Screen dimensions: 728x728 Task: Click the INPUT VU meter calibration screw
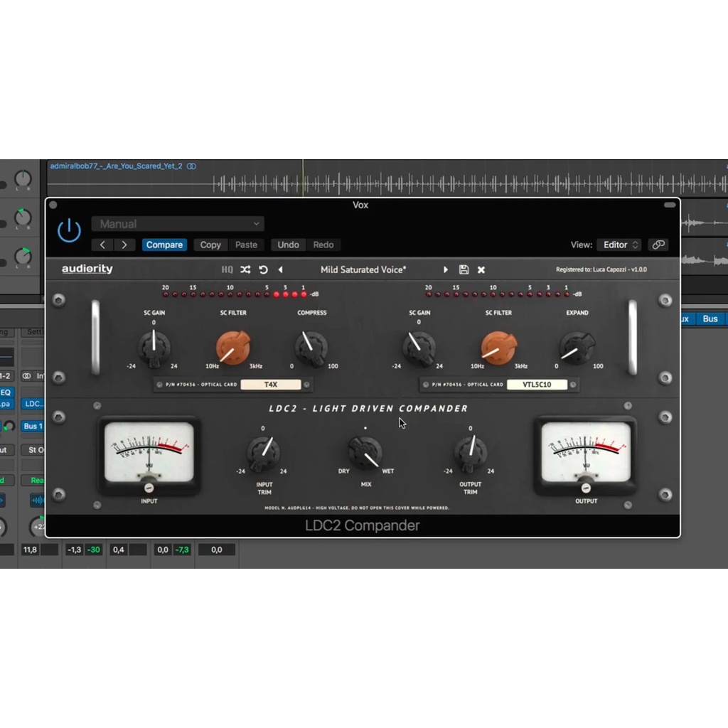tap(149, 488)
